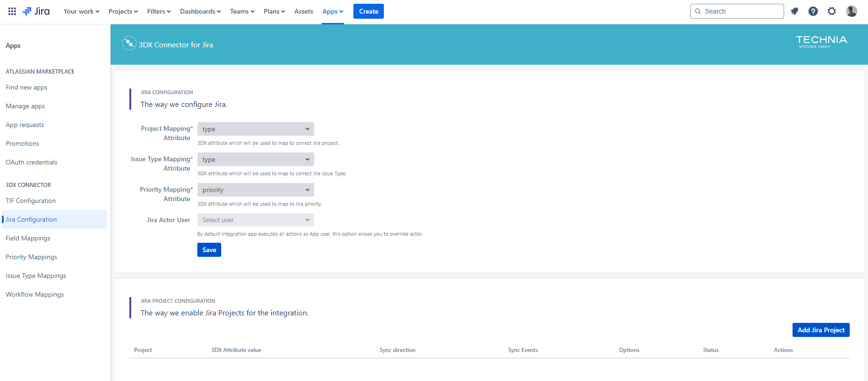Focus the Search field
Screen dimensions: 868x381
click(x=737, y=11)
